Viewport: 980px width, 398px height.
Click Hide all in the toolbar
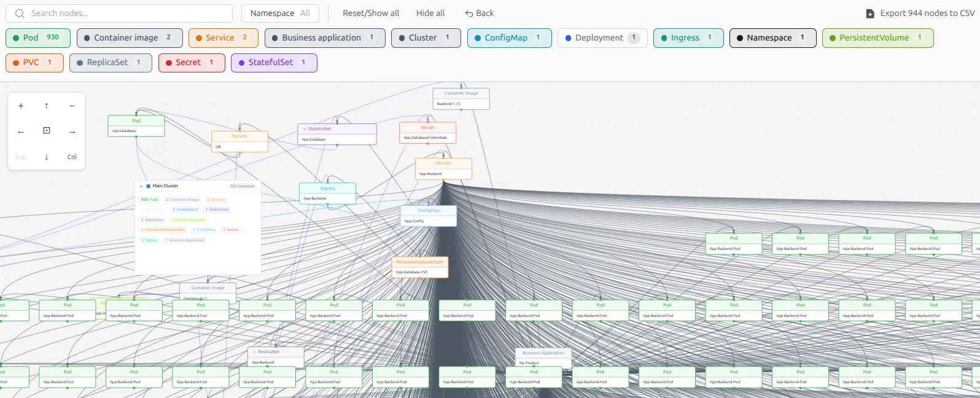point(430,13)
